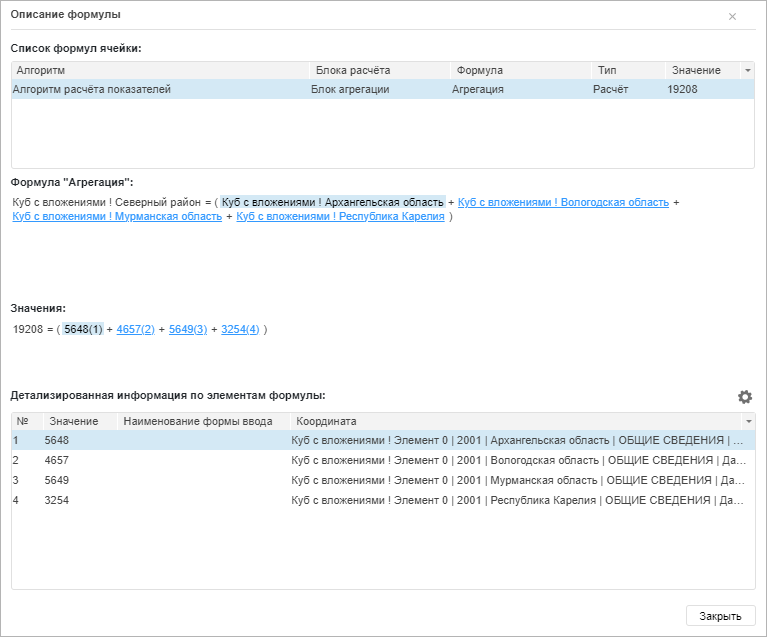Click the Наименование формы ввода column header
This screenshot has width=767, height=637.
point(202,421)
